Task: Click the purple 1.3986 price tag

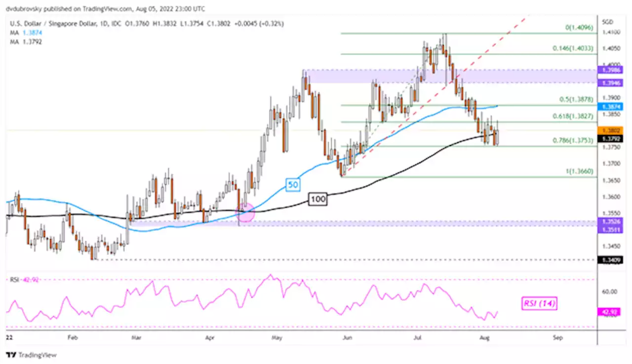Action: tap(610, 71)
